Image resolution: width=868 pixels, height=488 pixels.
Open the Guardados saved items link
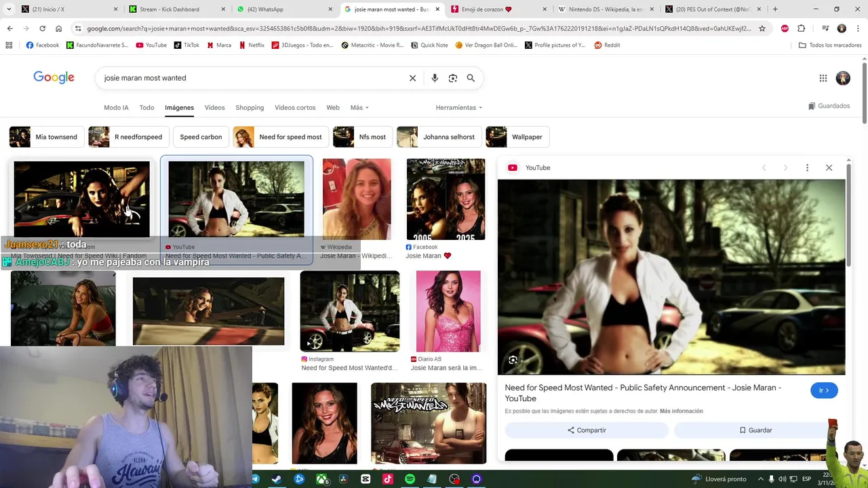[829, 106]
